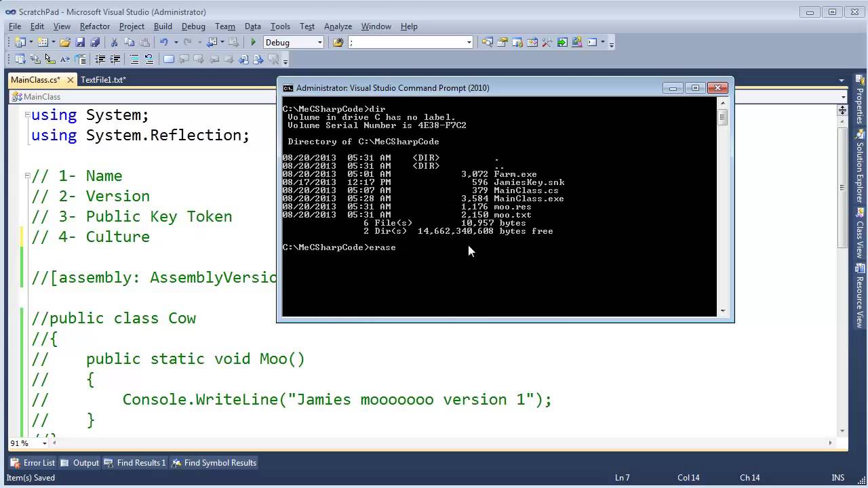Viewport: 868px width, 488px height.
Task: Close the MainClass.cs document tab
Action: coord(70,80)
